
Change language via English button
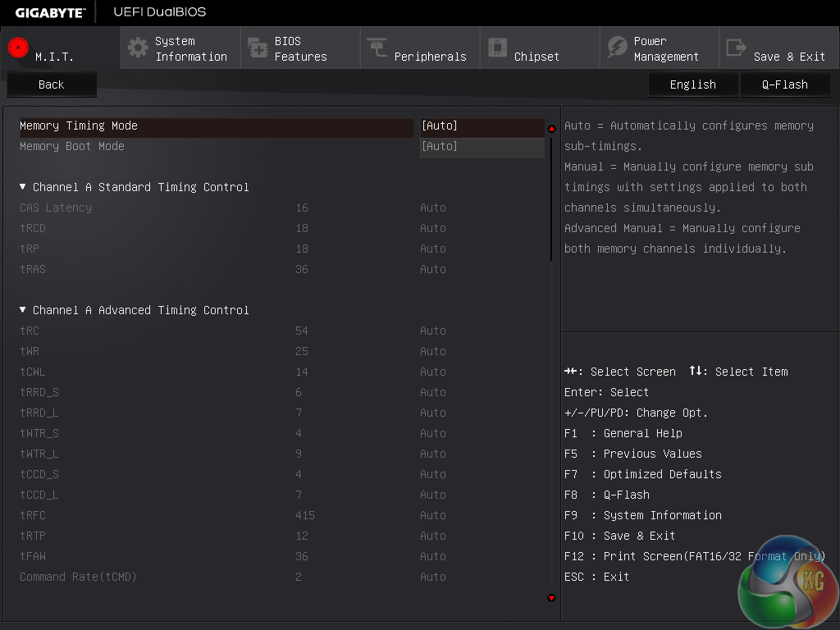pos(693,84)
